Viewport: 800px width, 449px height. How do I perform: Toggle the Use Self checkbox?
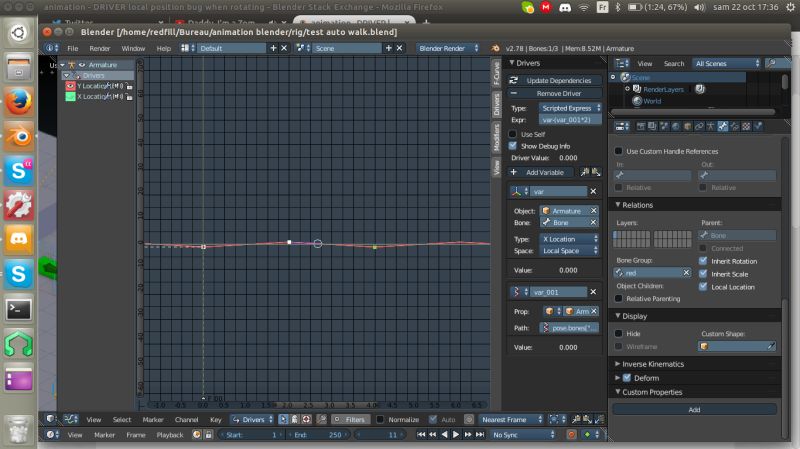point(513,134)
